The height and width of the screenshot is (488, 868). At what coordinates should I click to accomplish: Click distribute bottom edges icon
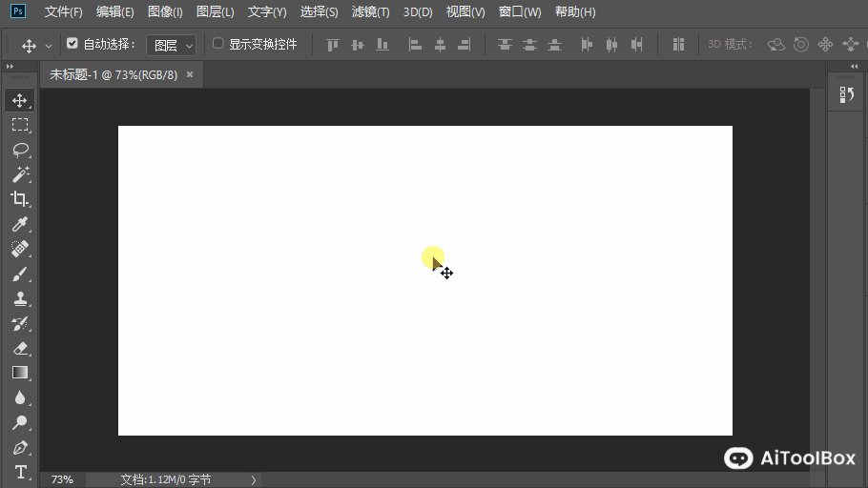555,45
